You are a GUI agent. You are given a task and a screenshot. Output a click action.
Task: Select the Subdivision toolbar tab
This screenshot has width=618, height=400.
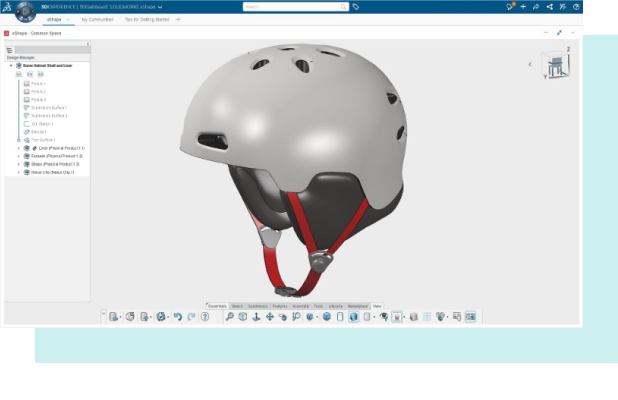pos(258,306)
